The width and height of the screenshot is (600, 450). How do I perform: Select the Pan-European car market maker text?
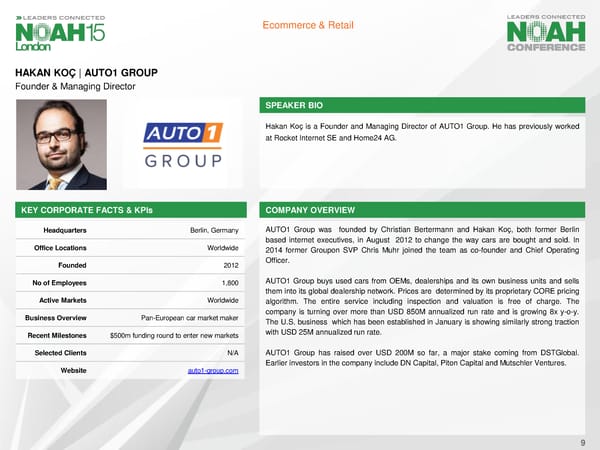click(x=190, y=318)
